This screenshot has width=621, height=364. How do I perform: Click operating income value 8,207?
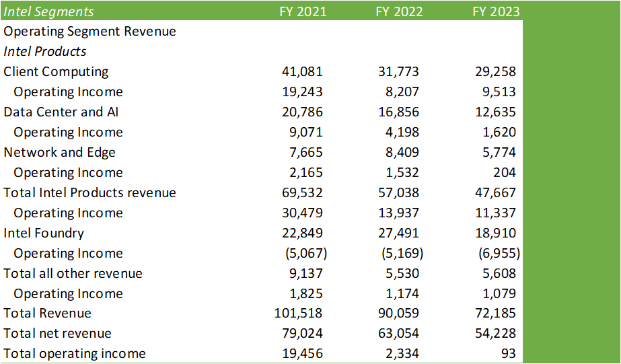coord(402,92)
